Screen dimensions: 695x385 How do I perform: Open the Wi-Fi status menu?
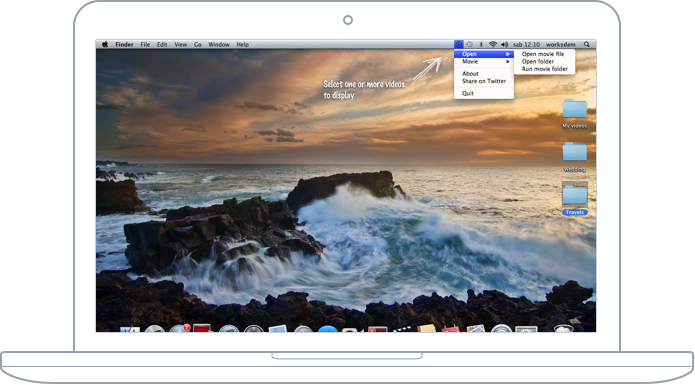click(x=493, y=44)
